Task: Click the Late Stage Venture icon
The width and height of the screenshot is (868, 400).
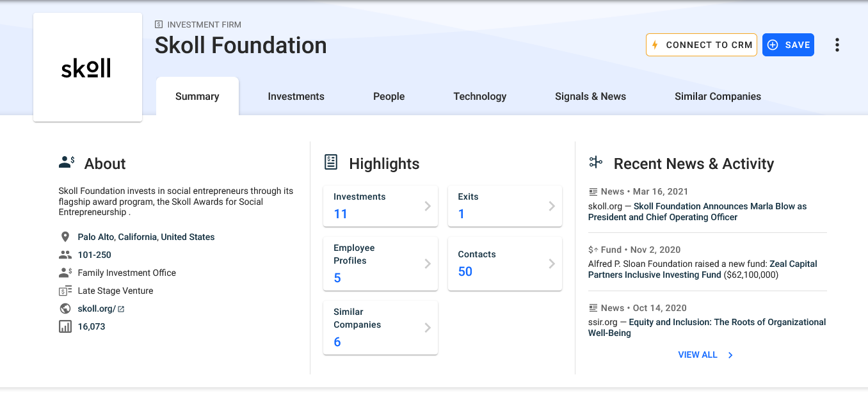Action: pyautogui.click(x=65, y=291)
